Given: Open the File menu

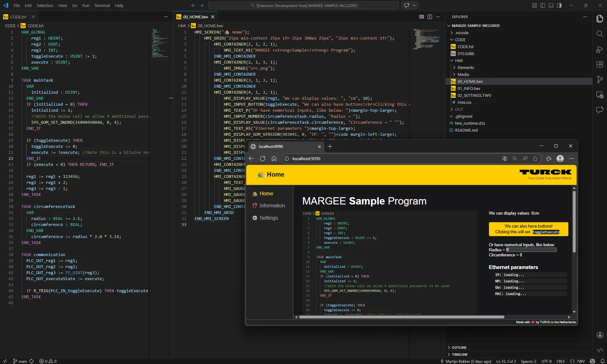Looking at the screenshot, I should tap(17, 5).
